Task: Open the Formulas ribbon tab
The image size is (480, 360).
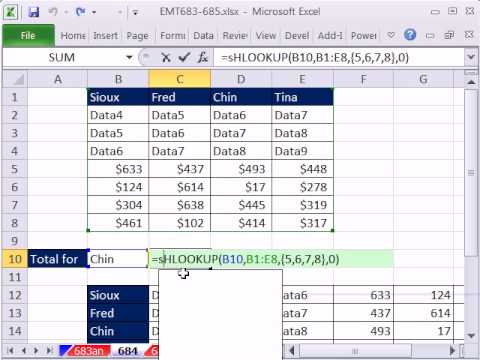Action: tap(172, 36)
